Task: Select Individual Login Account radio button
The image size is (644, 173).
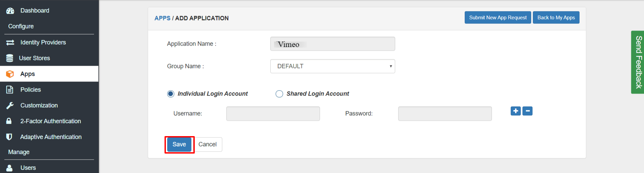Action: [171, 94]
